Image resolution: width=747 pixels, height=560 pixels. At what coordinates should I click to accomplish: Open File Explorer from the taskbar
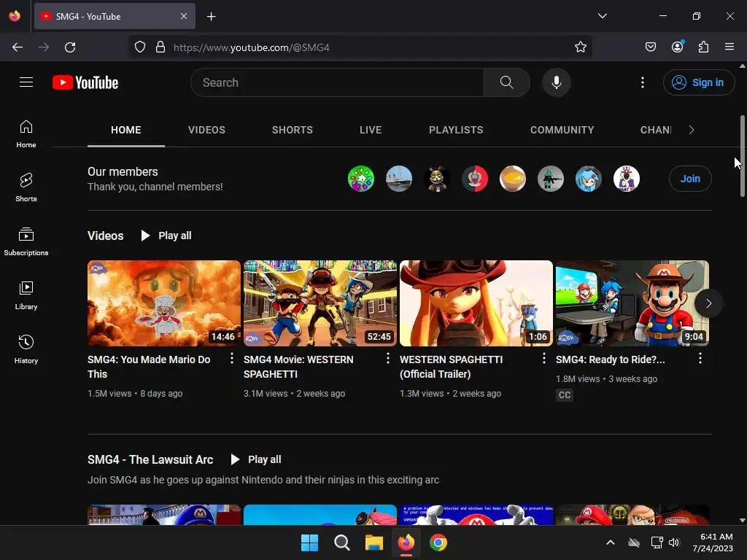click(374, 542)
